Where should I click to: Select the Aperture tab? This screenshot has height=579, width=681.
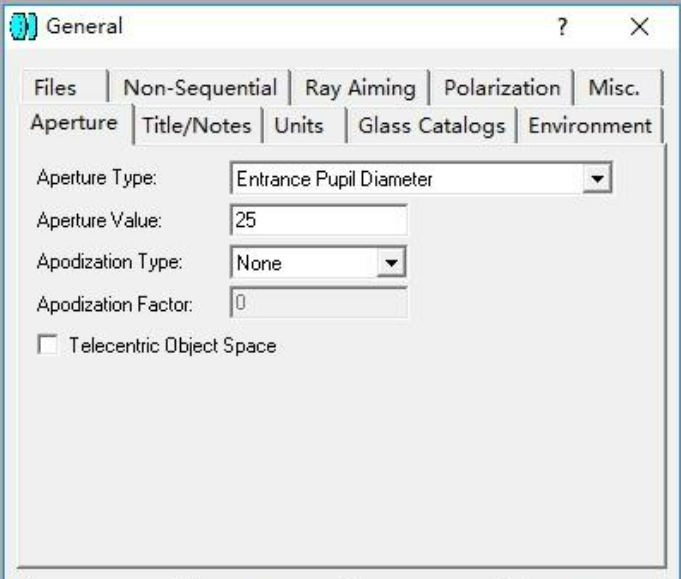(x=74, y=123)
